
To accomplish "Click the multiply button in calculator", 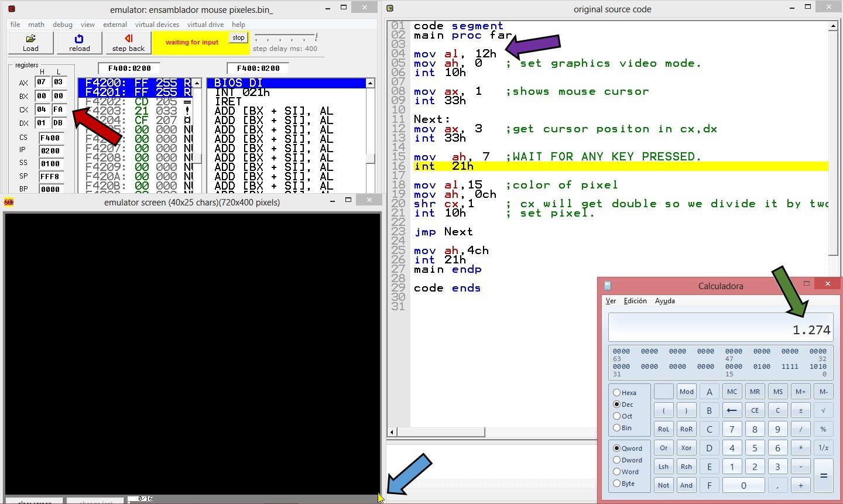I will coord(800,448).
